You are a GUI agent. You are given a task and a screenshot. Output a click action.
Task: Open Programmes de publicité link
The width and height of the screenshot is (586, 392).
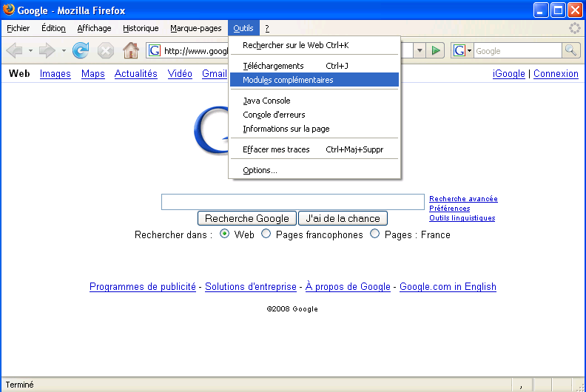tap(143, 287)
